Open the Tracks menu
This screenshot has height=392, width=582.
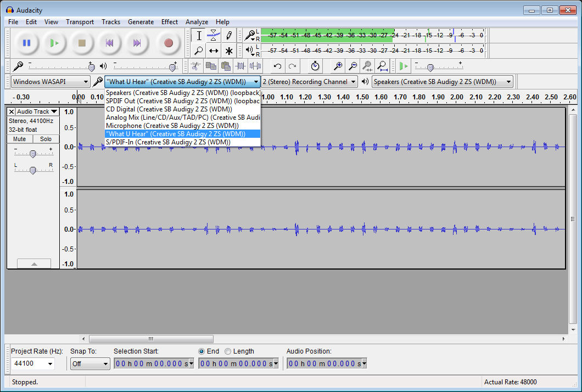click(111, 22)
